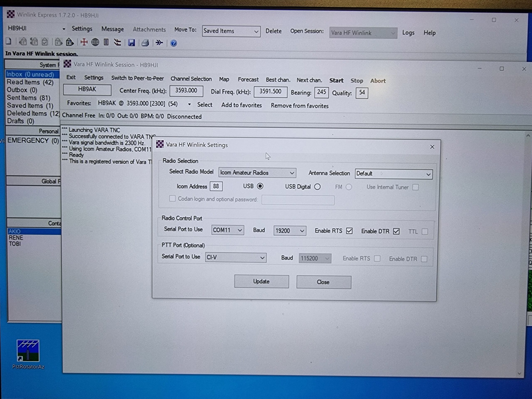Toggle the Codan login checkbox
The image size is (532, 399).
(172, 198)
